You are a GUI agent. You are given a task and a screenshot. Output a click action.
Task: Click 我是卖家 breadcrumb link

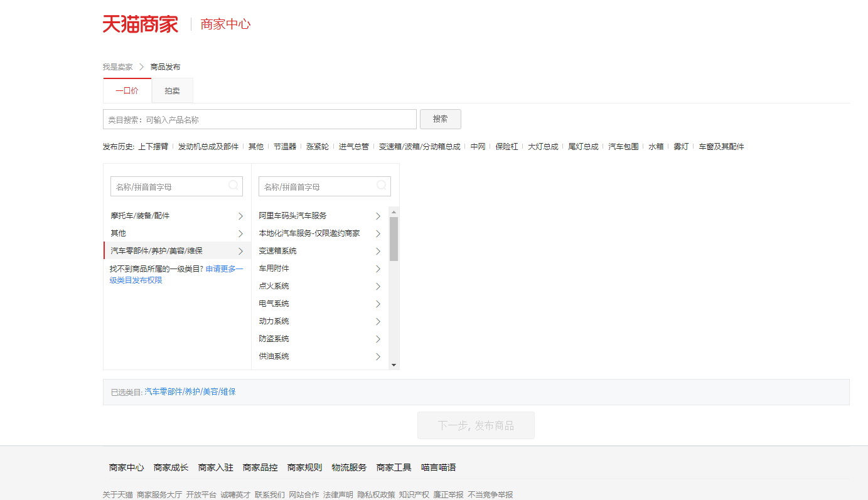(118, 66)
